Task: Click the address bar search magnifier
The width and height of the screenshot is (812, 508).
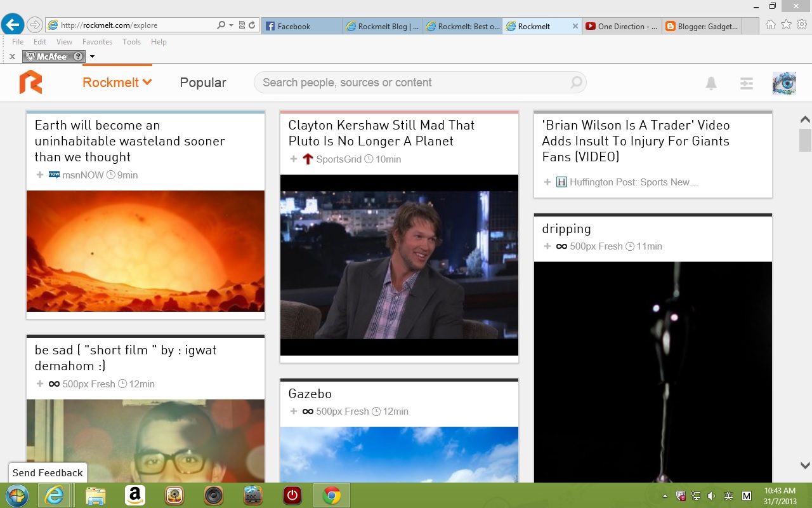Action: pyautogui.click(x=221, y=25)
